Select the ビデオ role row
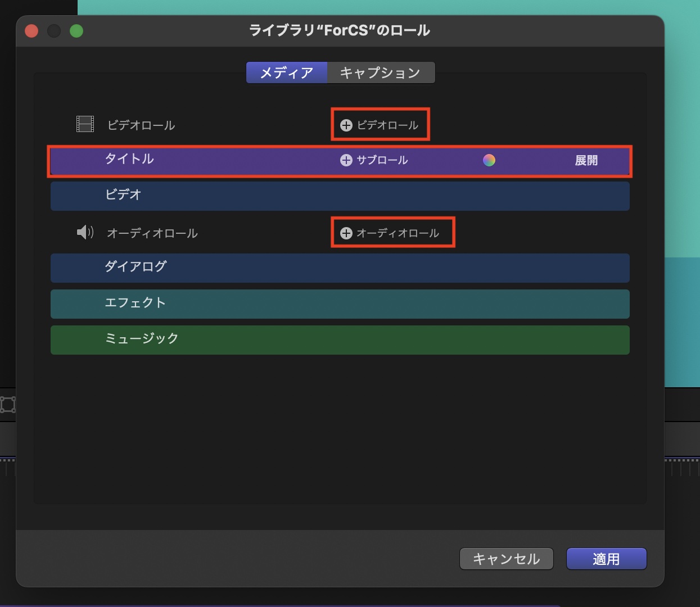The image size is (700, 607). (340, 196)
